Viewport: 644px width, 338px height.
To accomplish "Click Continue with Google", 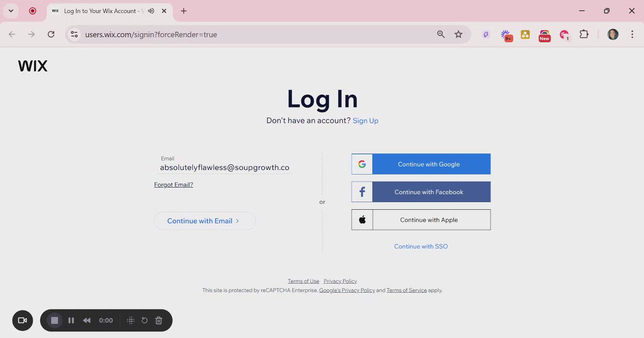I will [421, 164].
